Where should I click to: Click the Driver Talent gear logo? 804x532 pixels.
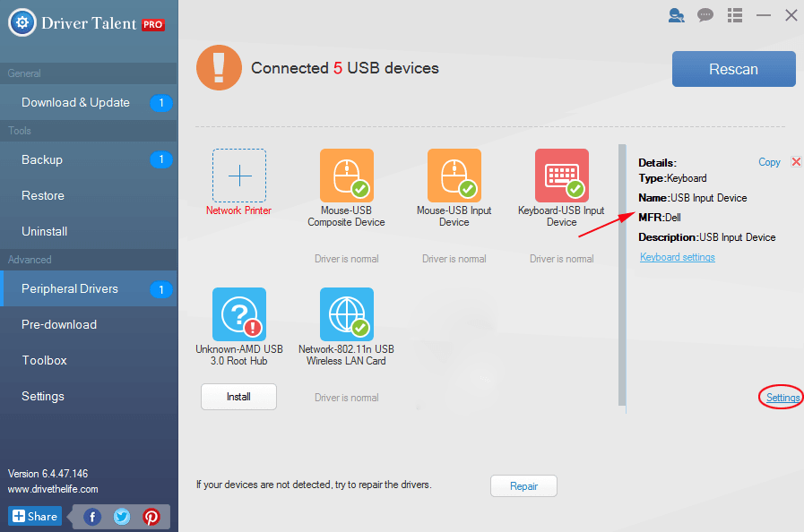[x=22, y=22]
